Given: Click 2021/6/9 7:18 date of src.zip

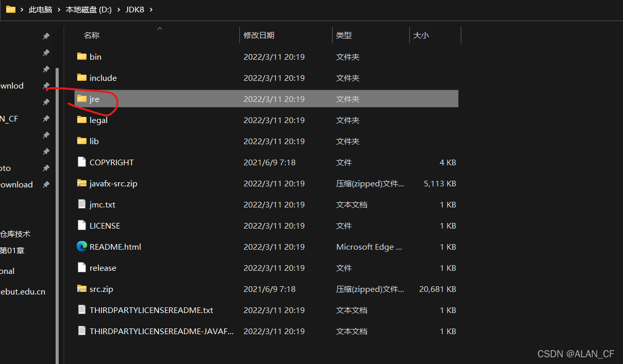Looking at the screenshot, I should pos(269,289).
